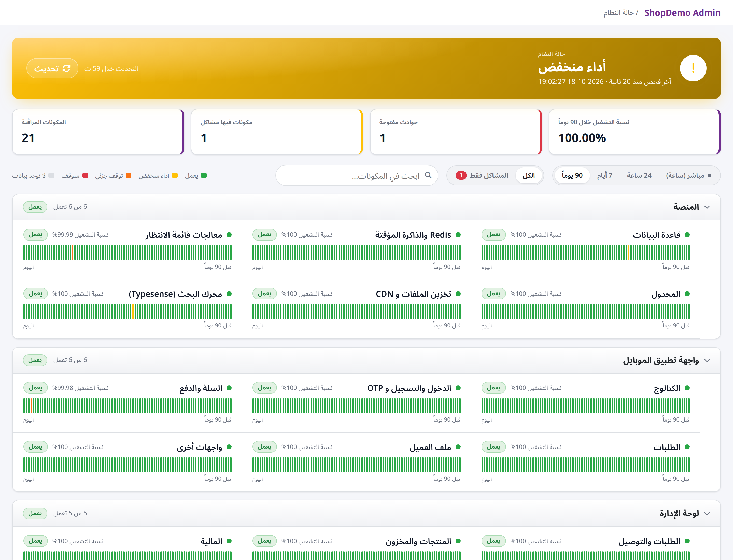Click the orange bar in السلة والدفع timeline

coord(31,406)
